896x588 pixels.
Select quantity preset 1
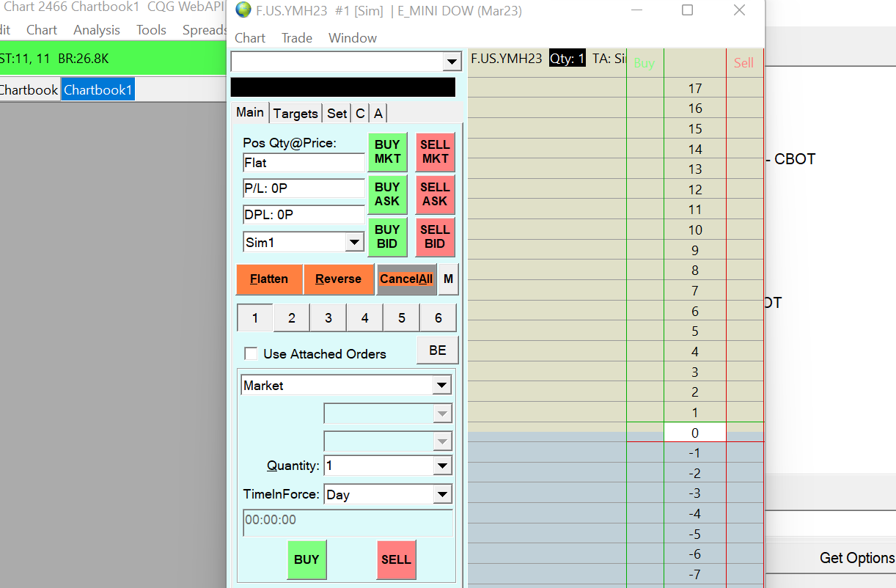coord(255,318)
